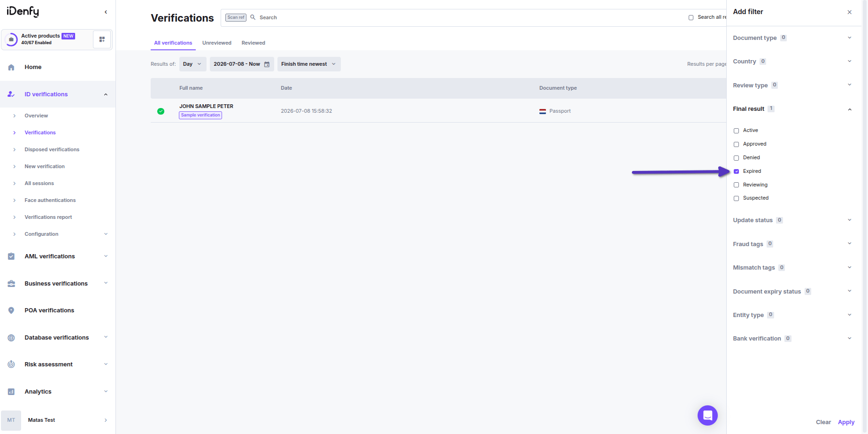868x434 pixels.
Task: Open the calendar icon in date range
Action: pos(267,64)
